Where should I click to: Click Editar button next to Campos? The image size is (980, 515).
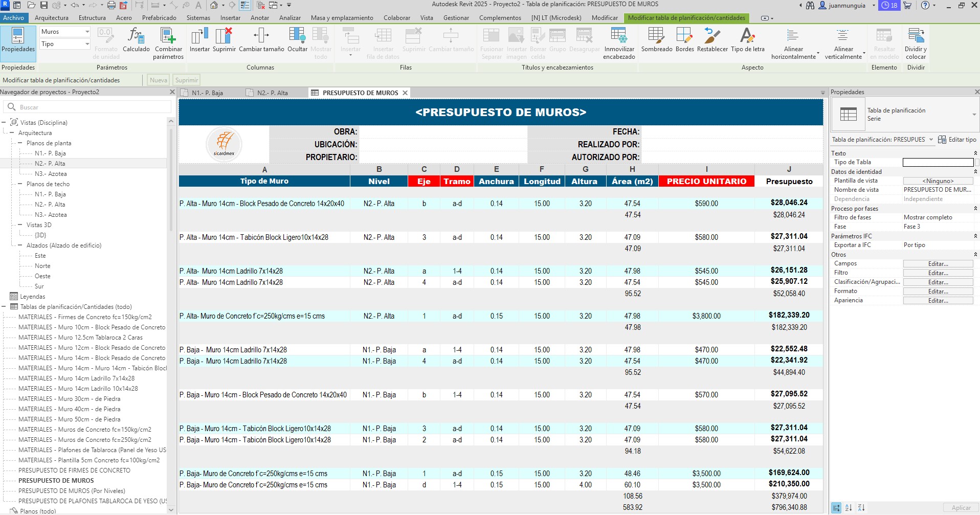click(x=938, y=264)
